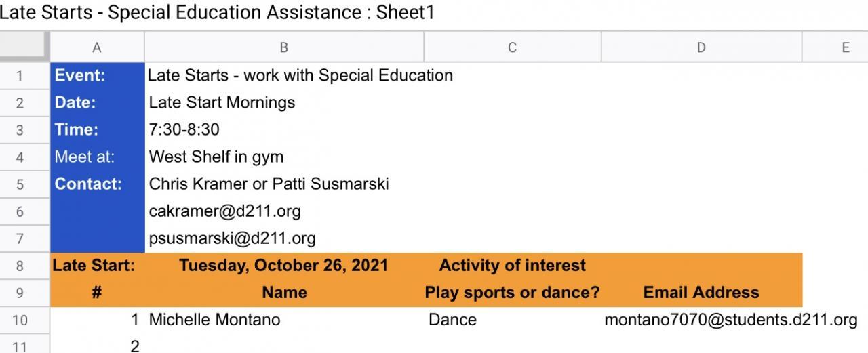The image size is (868, 353).
Task: Click the "West Shelf in gym" cell
Action: pyautogui.click(x=216, y=157)
